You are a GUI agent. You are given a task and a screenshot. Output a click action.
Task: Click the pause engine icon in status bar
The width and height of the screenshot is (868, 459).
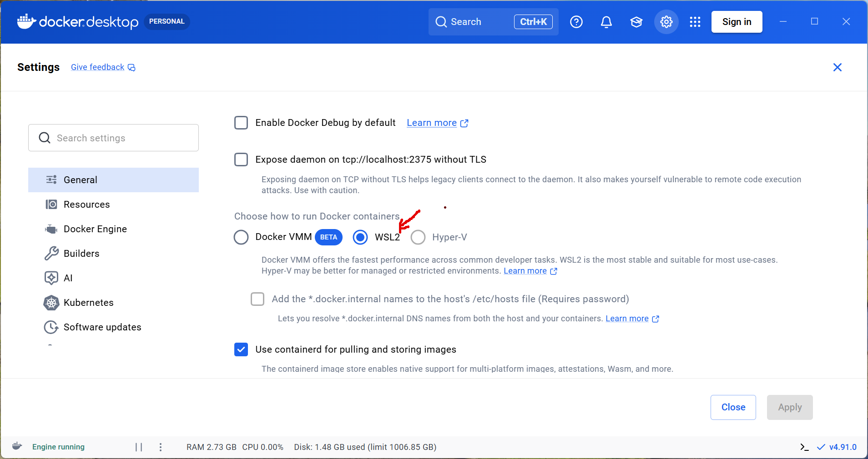click(139, 447)
